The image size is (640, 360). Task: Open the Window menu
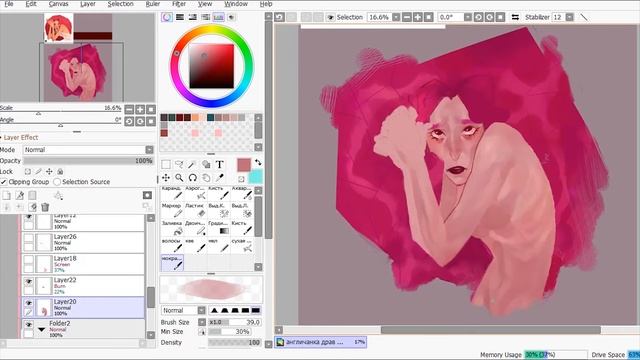click(236, 4)
